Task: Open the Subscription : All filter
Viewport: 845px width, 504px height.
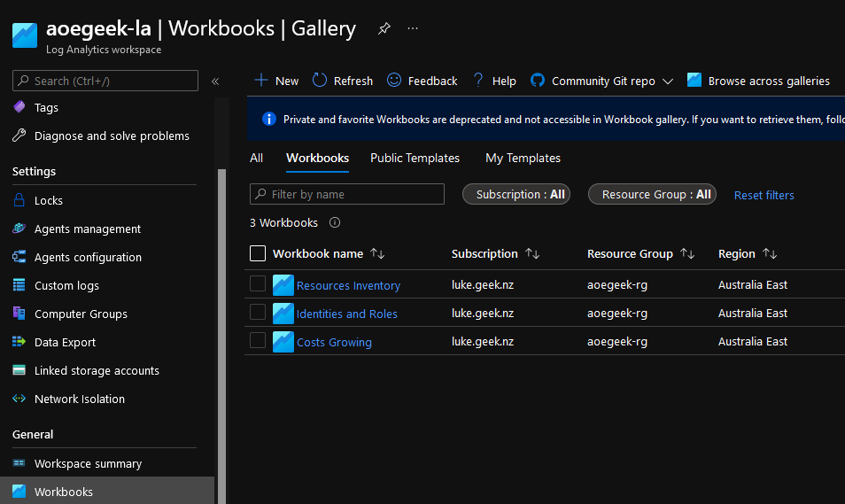Action: (516, 194)
